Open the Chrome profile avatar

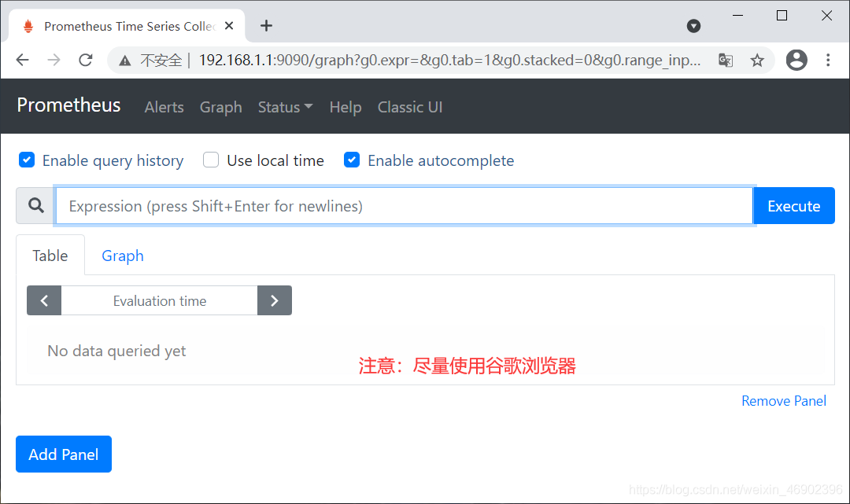(x=796, y=60)
